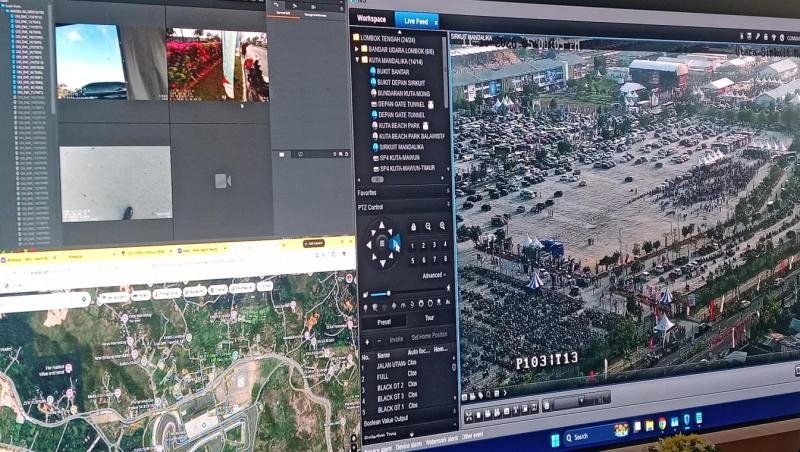Screen dimensions: 800x452
Task: Click the next arrow in video toolbar
Action: [505, 393]
